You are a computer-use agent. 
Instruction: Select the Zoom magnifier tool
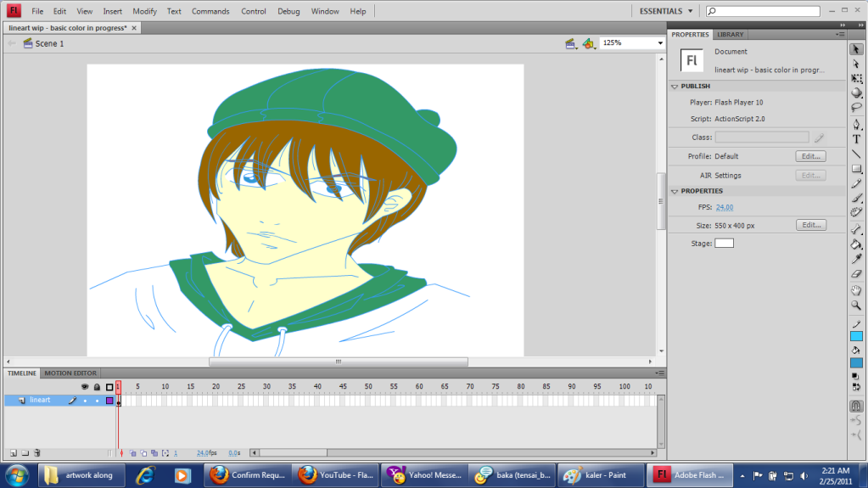[x=856, y=305]
